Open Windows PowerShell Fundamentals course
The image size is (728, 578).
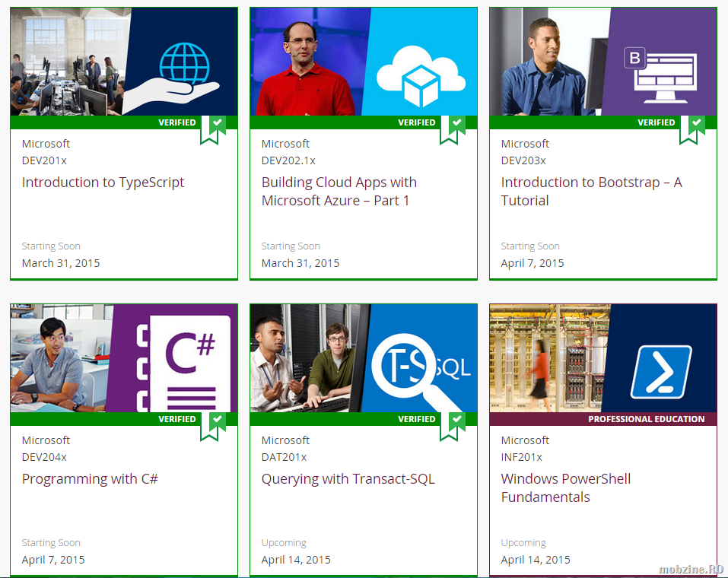(566, 488)
